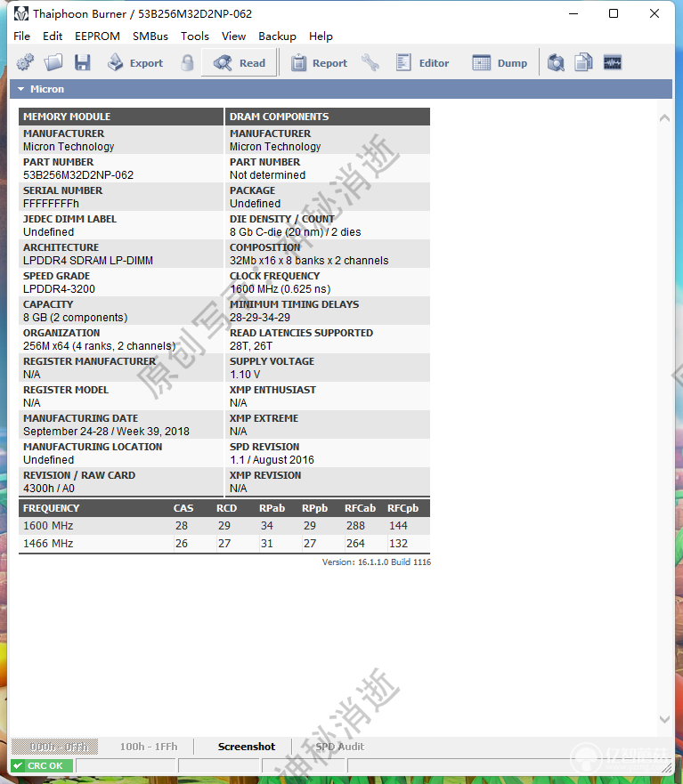The image size is (683, 784).
Task: Save dump with the floppy disk icon
Action: [x=83, y=62]
